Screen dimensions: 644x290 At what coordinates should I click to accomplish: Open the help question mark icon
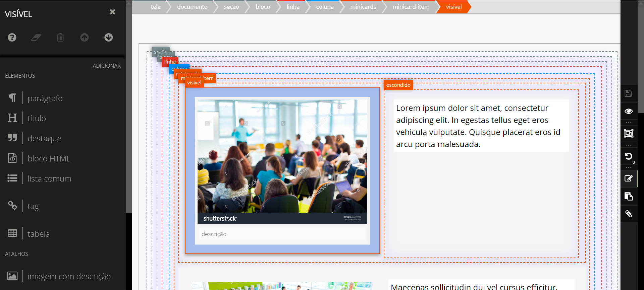12,38
